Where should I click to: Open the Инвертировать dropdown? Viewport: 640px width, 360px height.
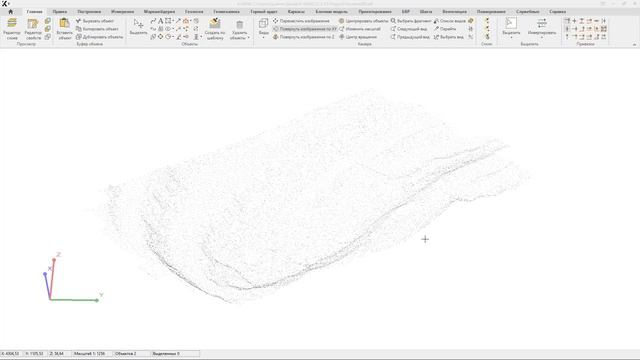pos(542,28)
